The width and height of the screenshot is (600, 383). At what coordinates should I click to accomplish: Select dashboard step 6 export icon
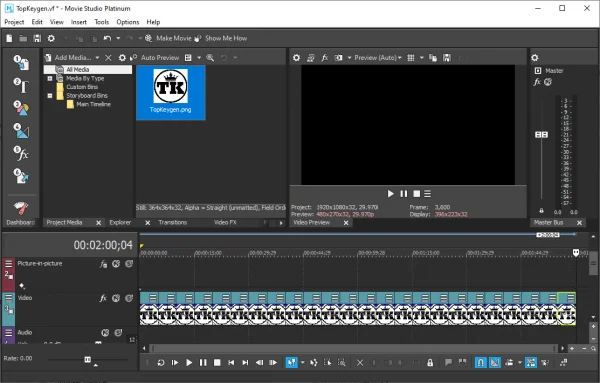21,176
